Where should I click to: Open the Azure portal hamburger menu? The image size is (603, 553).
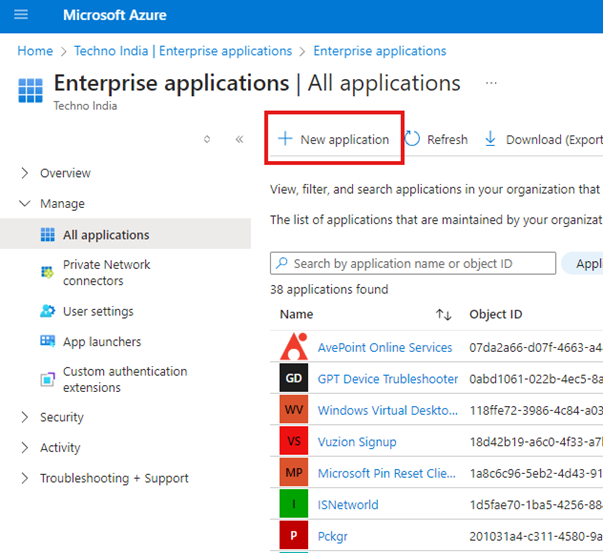(21, 15)
